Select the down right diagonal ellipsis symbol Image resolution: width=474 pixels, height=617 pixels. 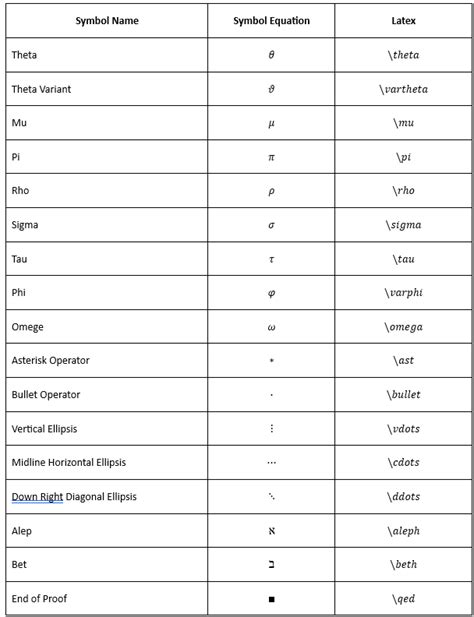[x=271, y=497]
